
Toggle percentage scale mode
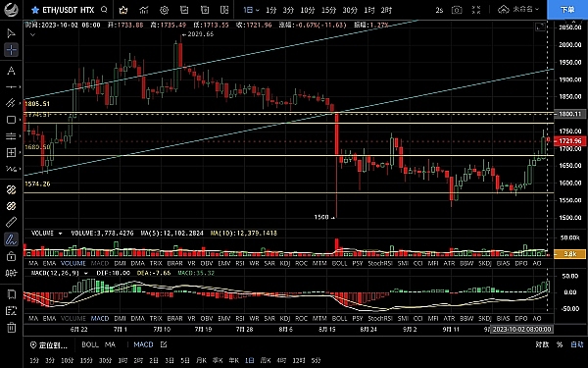pos(560,344)
